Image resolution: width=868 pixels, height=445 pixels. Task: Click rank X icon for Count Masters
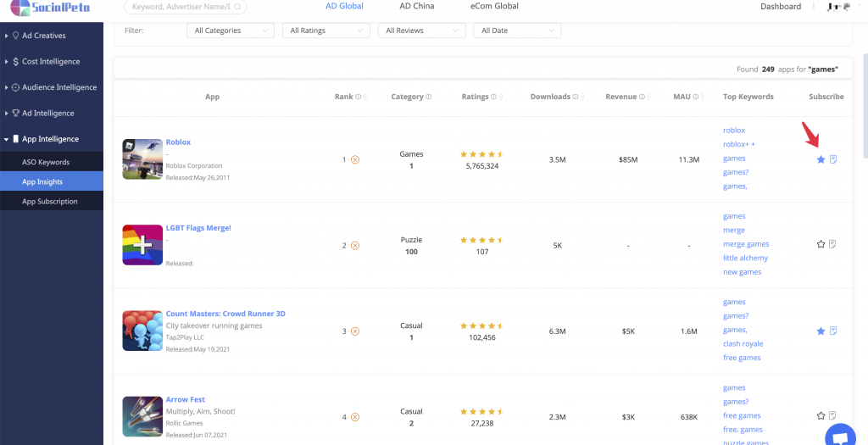(355, 331)
